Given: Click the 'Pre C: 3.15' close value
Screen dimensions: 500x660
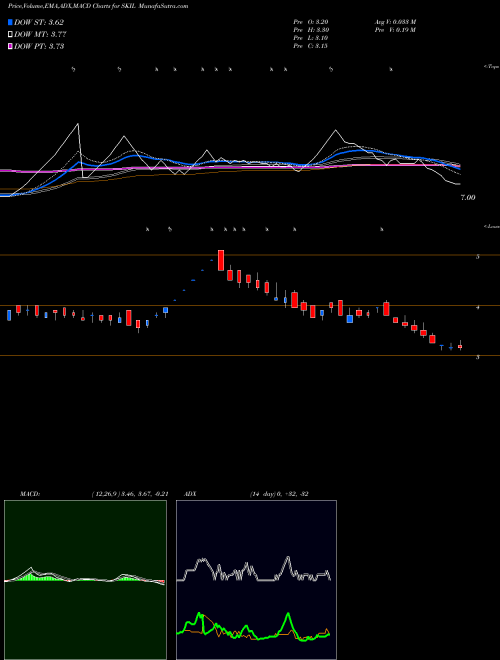Looking at the screenshot, I should (311, 46).
